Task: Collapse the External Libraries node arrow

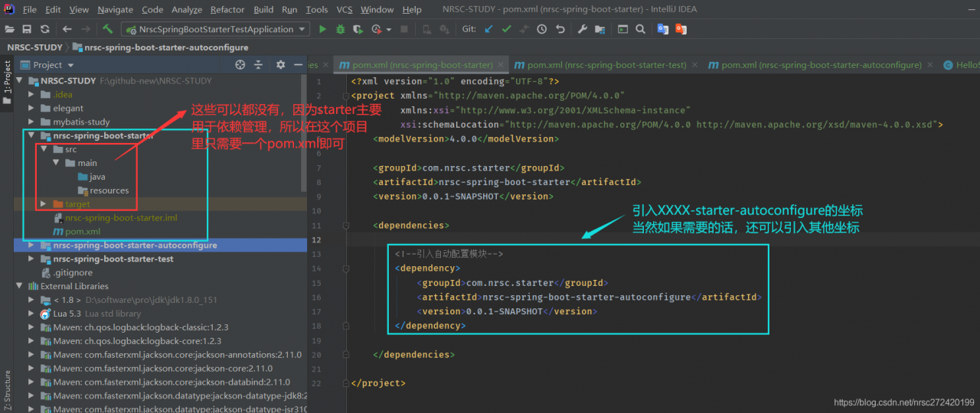Action: 20,286
